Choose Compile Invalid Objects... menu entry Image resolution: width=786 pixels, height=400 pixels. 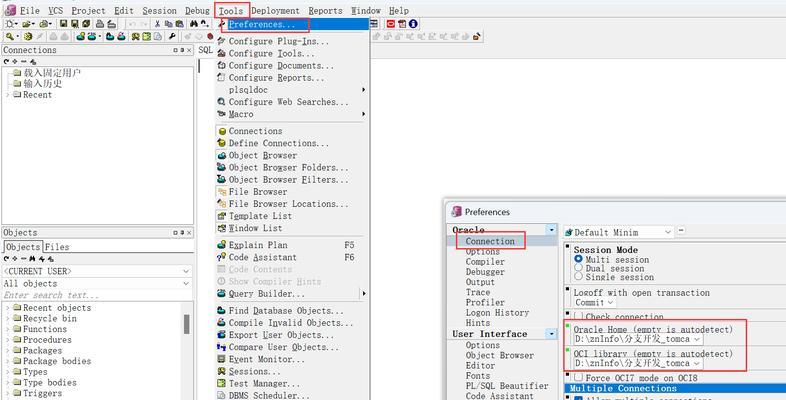[292, 323]
